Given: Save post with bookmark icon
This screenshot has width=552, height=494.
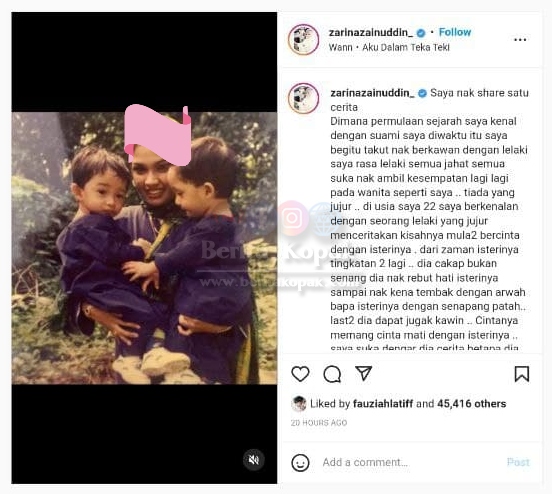Looking at the screenshot, I should (x=521, y=374).
